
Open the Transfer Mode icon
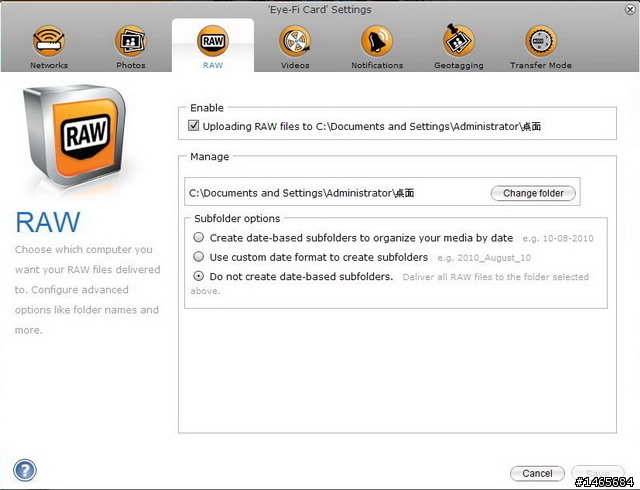(541, 41)
